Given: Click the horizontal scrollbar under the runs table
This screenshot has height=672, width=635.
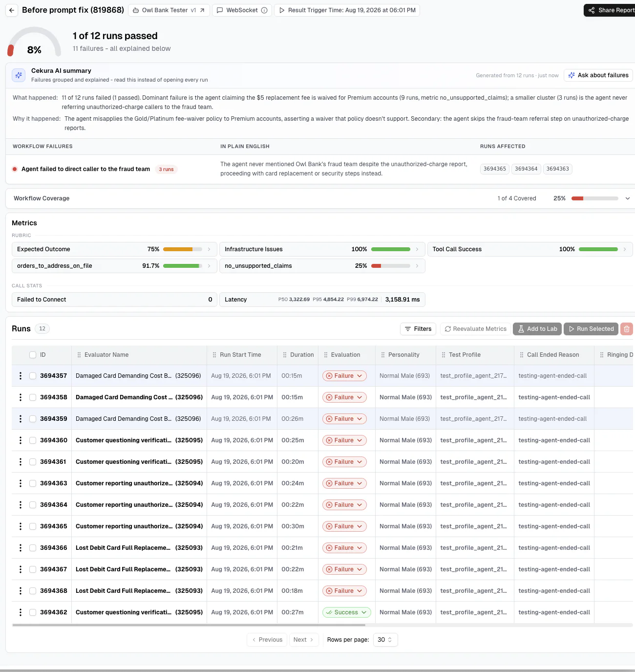Looking at the screenshot, I should tap(189, 625).
